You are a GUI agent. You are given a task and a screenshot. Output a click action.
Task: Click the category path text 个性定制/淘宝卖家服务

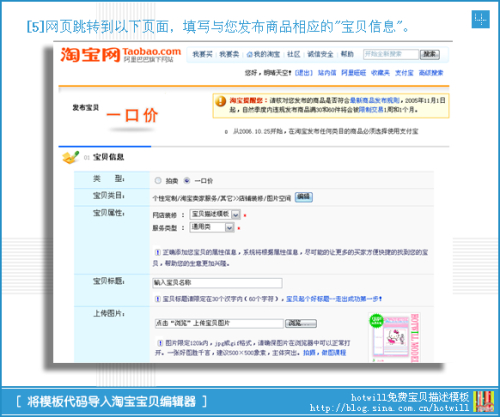click(x=222, y=198)
